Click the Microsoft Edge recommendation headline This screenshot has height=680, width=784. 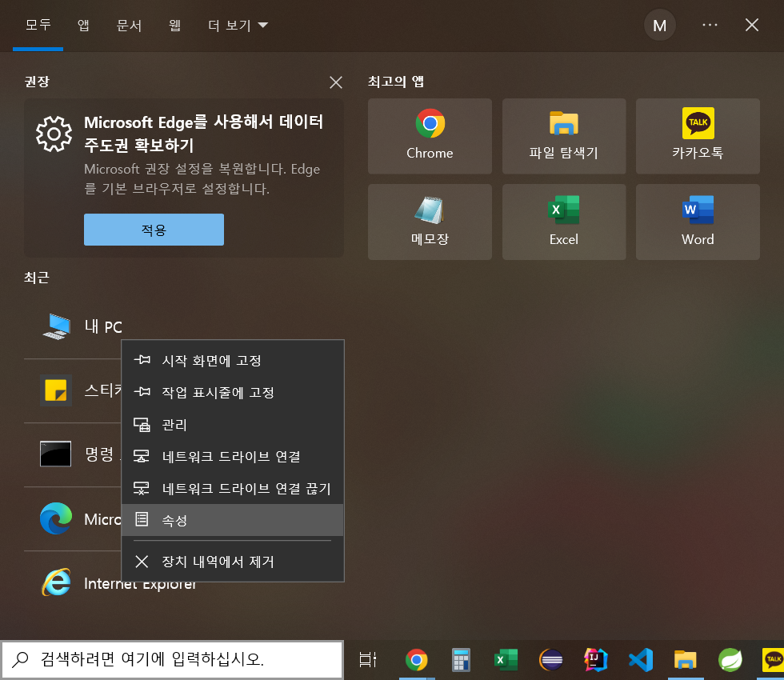(x=203, y=133)
